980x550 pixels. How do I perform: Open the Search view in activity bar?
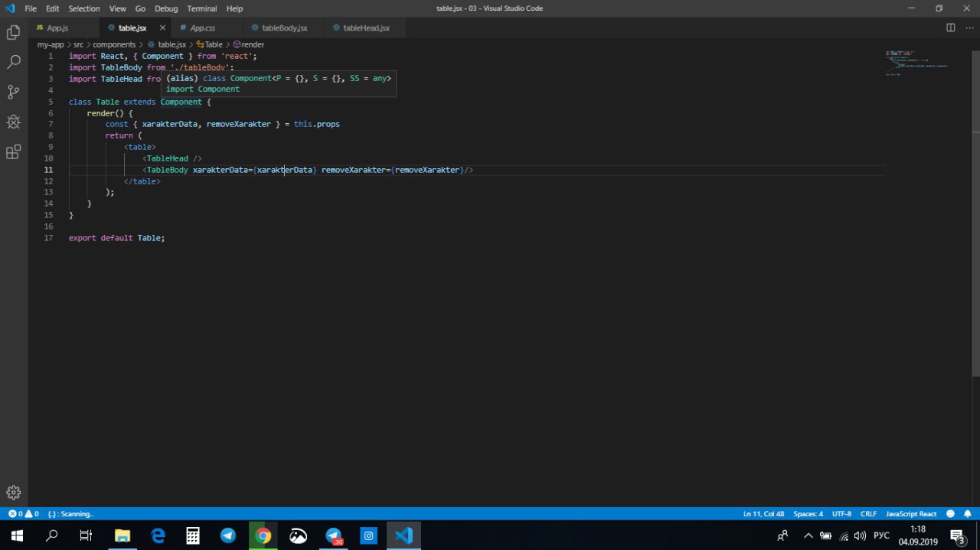[x=13, y=62]
